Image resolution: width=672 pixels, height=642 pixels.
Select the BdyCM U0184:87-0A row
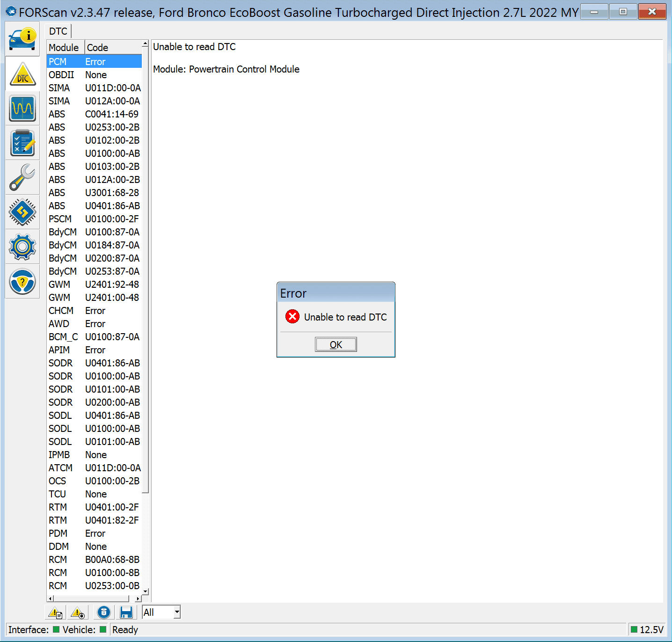tap(94, 245)
